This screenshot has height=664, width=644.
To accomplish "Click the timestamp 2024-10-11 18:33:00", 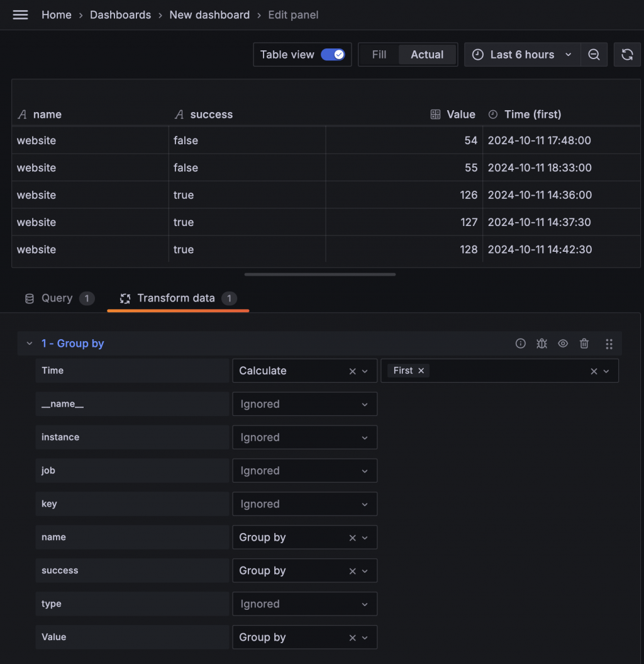I will click(x=540, y=167).
